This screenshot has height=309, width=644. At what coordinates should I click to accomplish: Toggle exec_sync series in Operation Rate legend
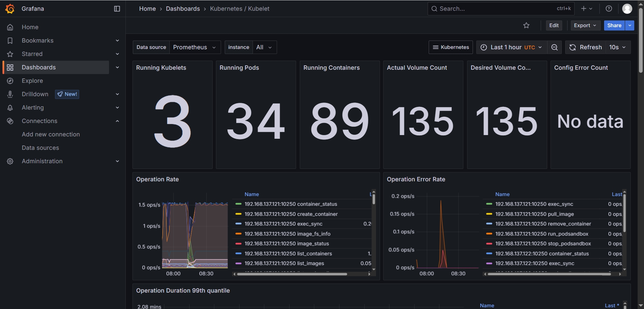pyautogui.click(x=283, y=224)
